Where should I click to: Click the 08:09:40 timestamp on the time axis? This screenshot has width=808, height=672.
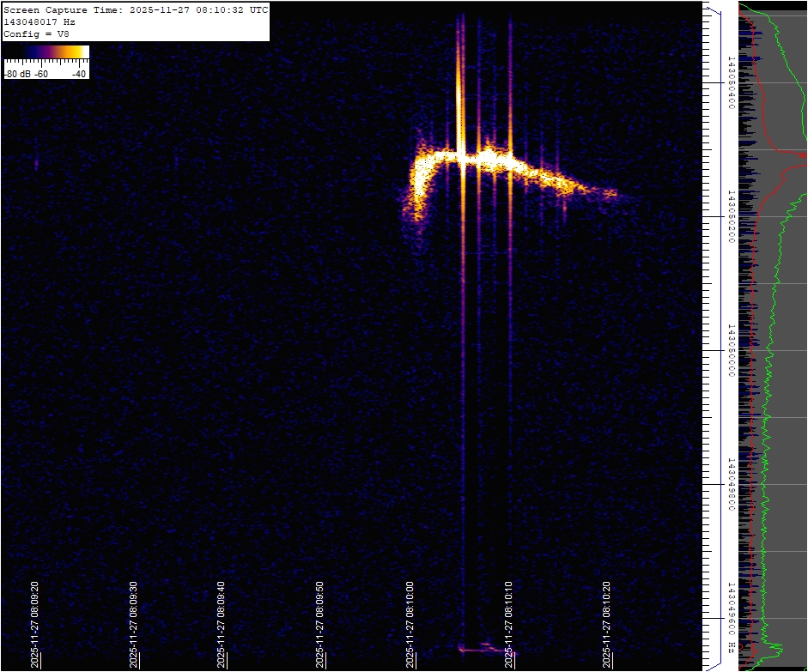[x=222, y=624]
